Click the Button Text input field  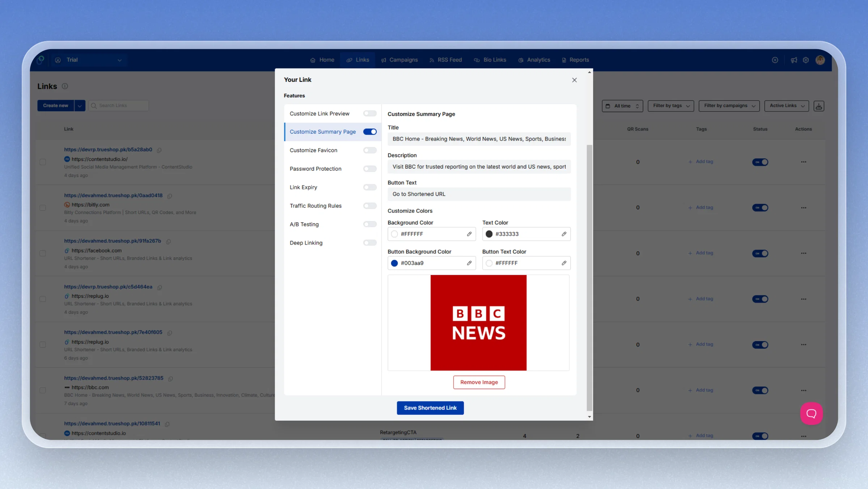[479, 194]
